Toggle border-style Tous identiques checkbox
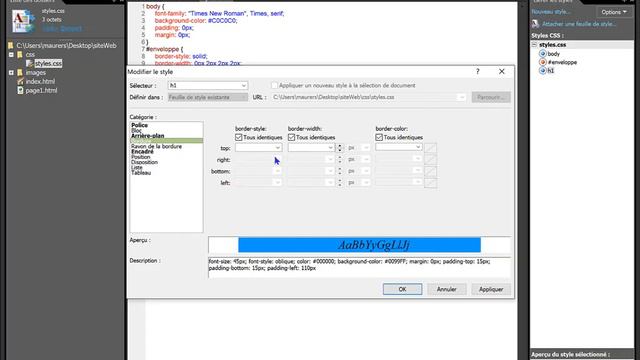This screenshot has width=640, height=360. (239, 138)
